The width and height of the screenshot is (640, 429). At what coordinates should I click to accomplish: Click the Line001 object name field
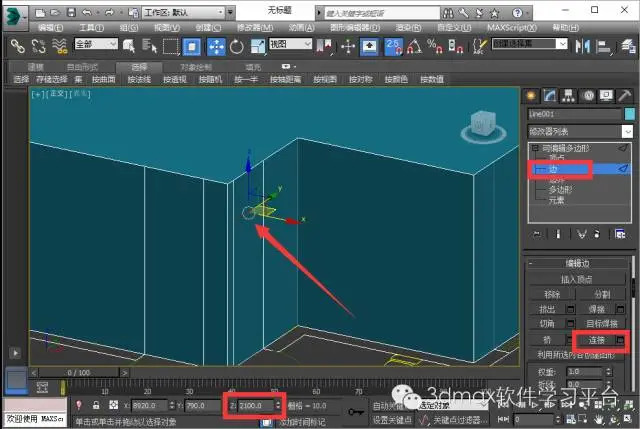click(x=574, y=114)
